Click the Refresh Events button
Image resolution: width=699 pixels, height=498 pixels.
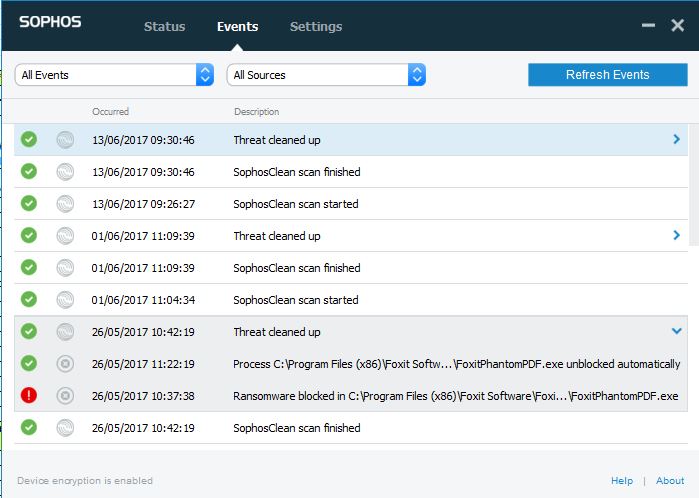pyautogui.click(x=608, y=74)
